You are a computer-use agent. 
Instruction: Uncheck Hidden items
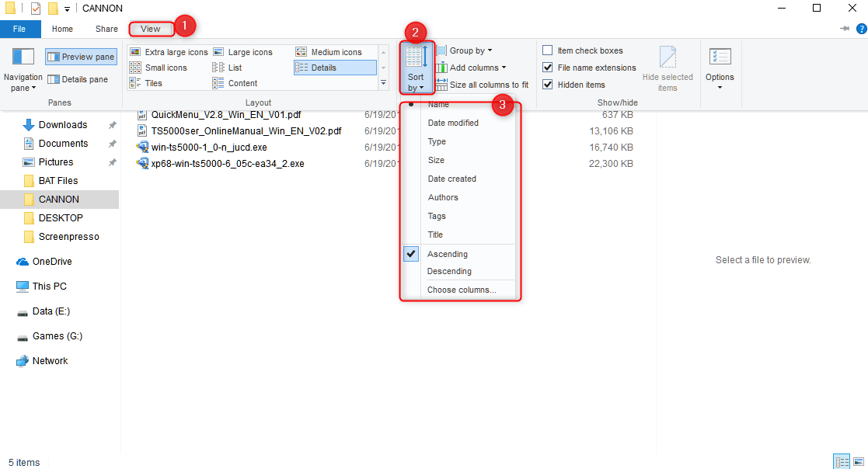(x=548, y=85)
